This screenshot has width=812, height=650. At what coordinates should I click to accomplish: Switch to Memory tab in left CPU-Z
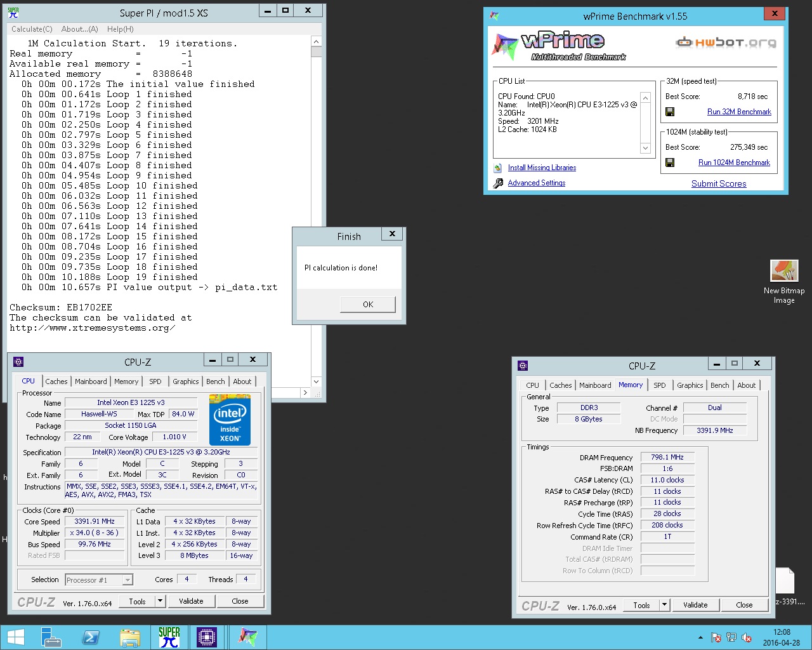point(126,381)
